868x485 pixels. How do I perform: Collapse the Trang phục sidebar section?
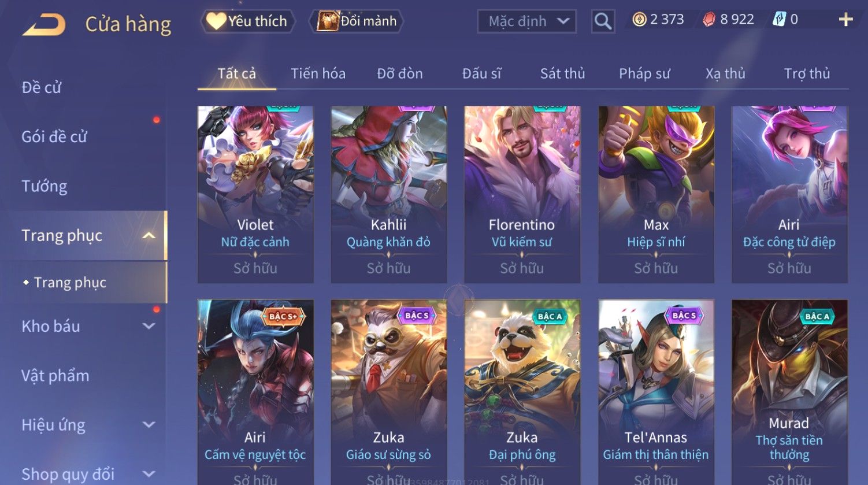click(149, 235)
